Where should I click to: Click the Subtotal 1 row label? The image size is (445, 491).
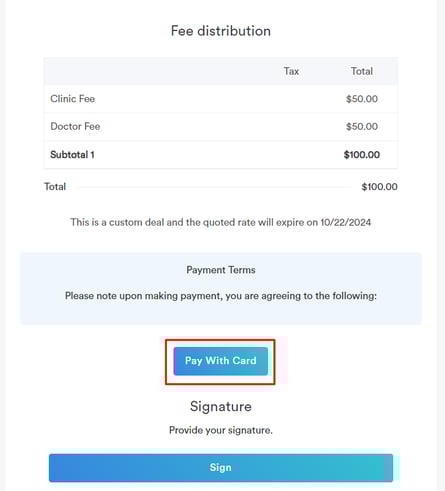coord(72,155)
